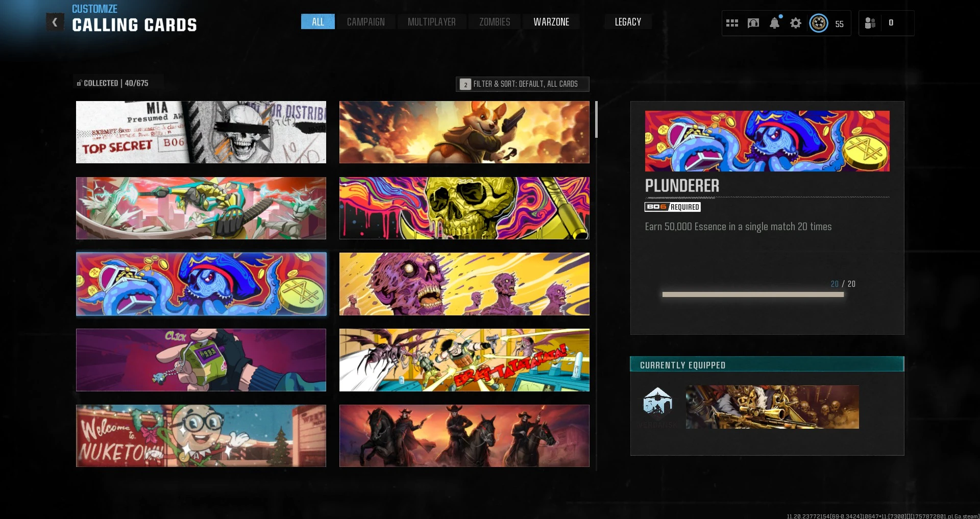The image size is (980, 519).
Task: View Legacy calling cards
Action: coord(627,22)
